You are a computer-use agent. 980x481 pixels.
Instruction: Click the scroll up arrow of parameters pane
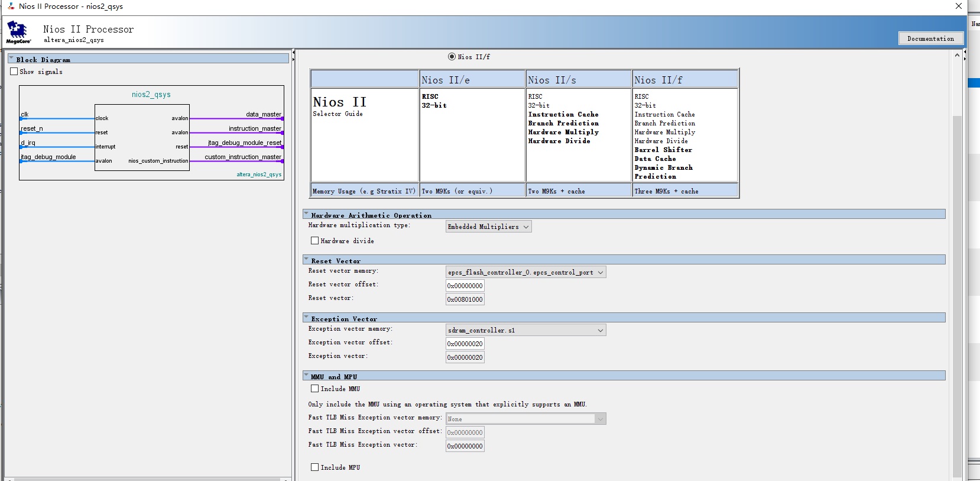tap(957, 55)
